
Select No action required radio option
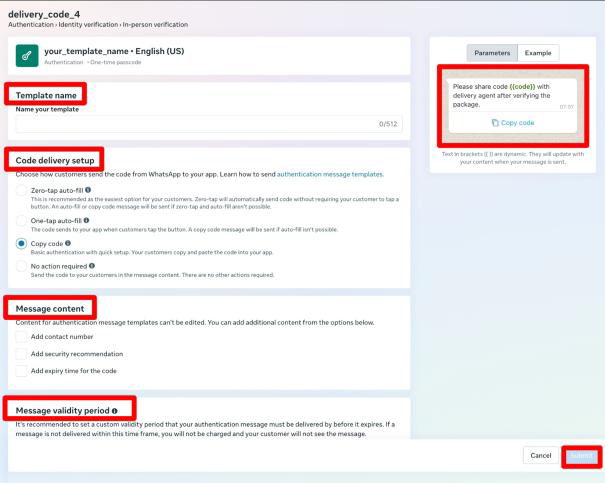(21, 266)
